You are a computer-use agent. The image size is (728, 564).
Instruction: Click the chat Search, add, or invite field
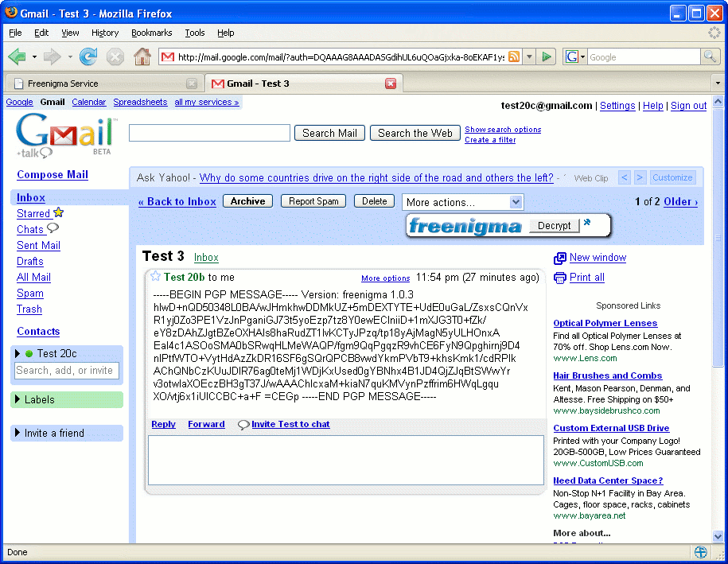point(66,371)
